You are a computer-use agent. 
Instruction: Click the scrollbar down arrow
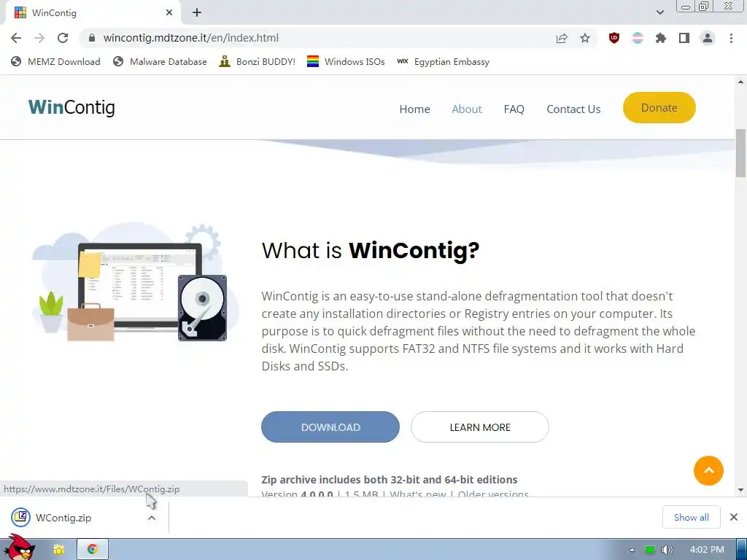tap(741, 489)
